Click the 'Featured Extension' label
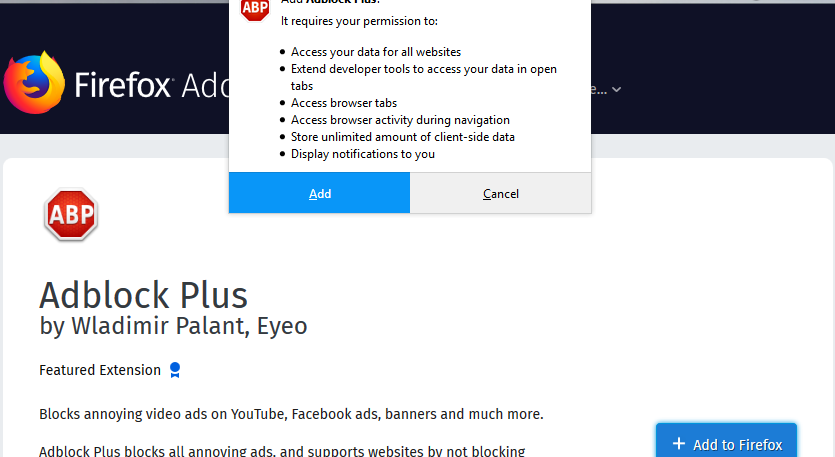The image size is (835, 457). [x=100, y=370]
